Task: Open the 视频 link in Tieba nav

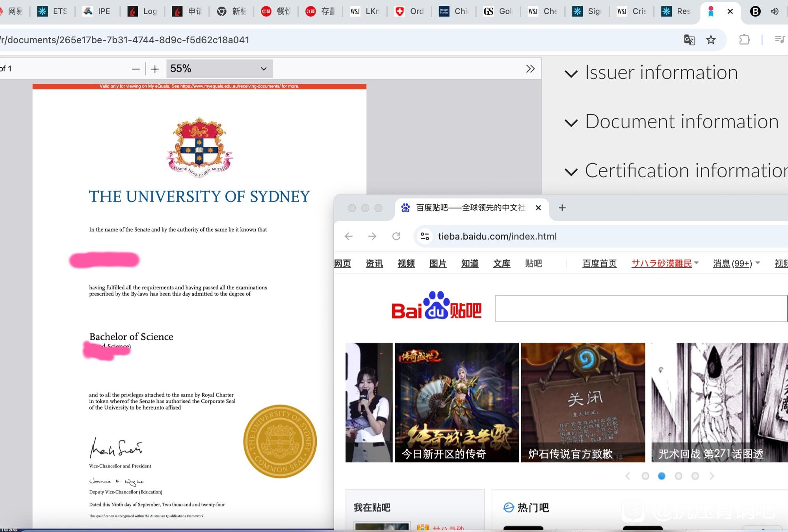Action: point(406,263)
